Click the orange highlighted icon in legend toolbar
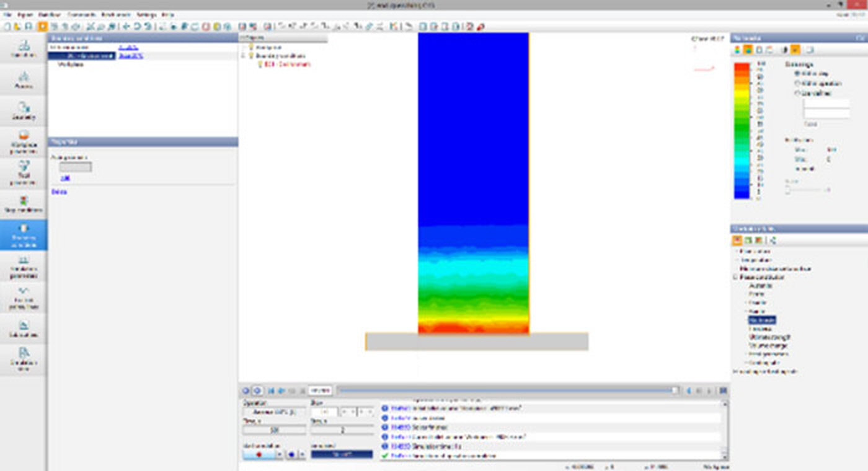 click(795, 50)
